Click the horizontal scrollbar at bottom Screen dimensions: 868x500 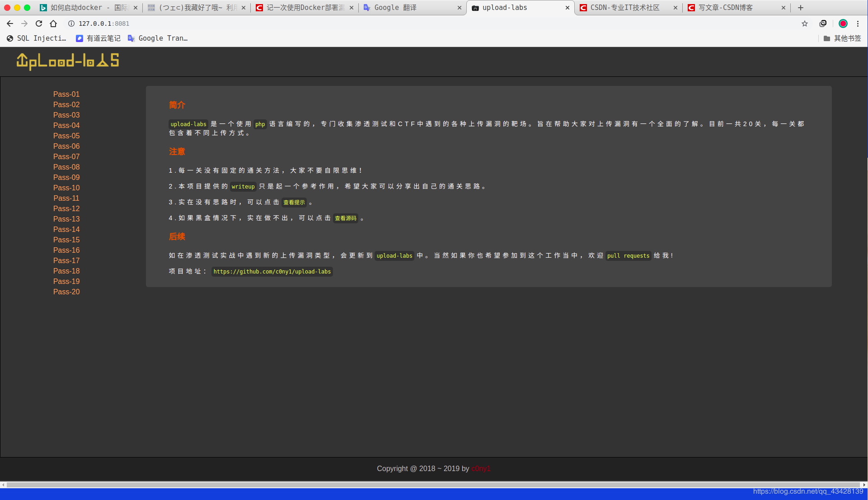[x=434, y=485]
